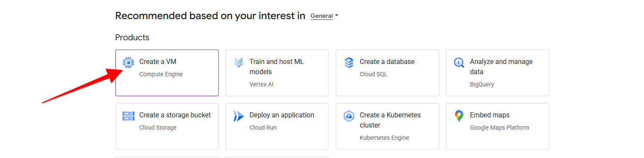Image resolution: width=644 pixels, height=158 pixels.
Task: Click the Products section heading
Action: click(132, 37)
